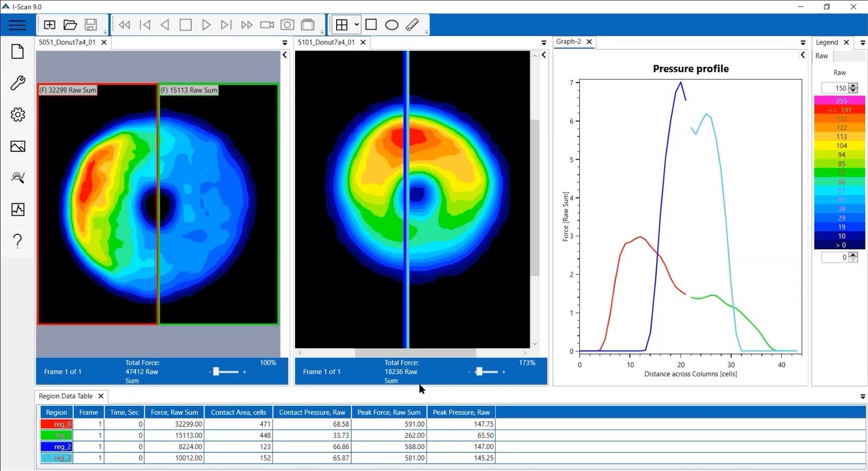Viewport: 868px width, 471px height.
Task: Open a file with the folder icon
Action: (70, 25)
